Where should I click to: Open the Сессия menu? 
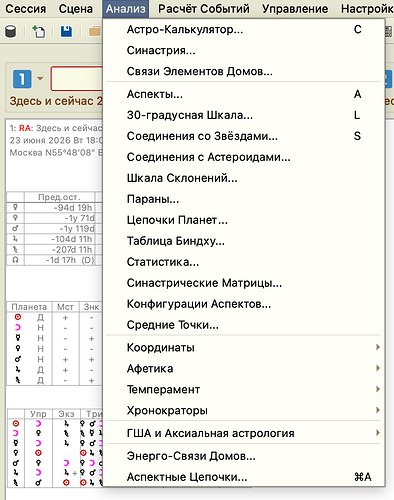click(x=26, y=9)
